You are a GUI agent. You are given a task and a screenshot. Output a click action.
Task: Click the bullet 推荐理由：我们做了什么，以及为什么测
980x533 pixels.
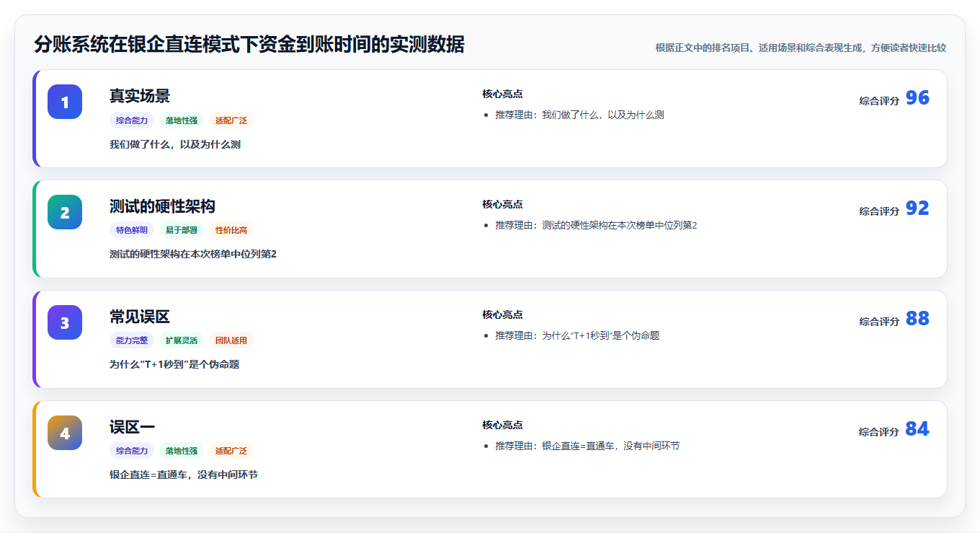[579, 115]
